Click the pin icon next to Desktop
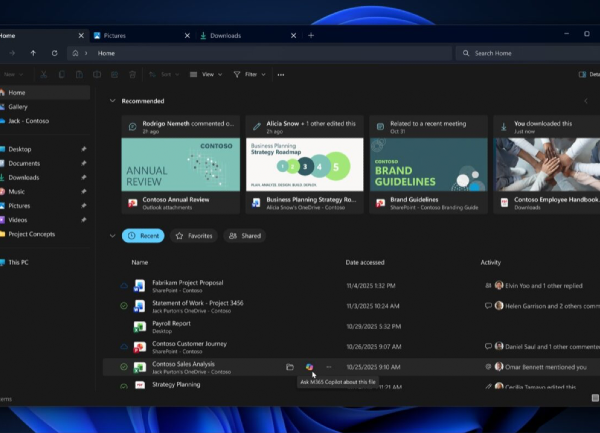 coord(83,149)
